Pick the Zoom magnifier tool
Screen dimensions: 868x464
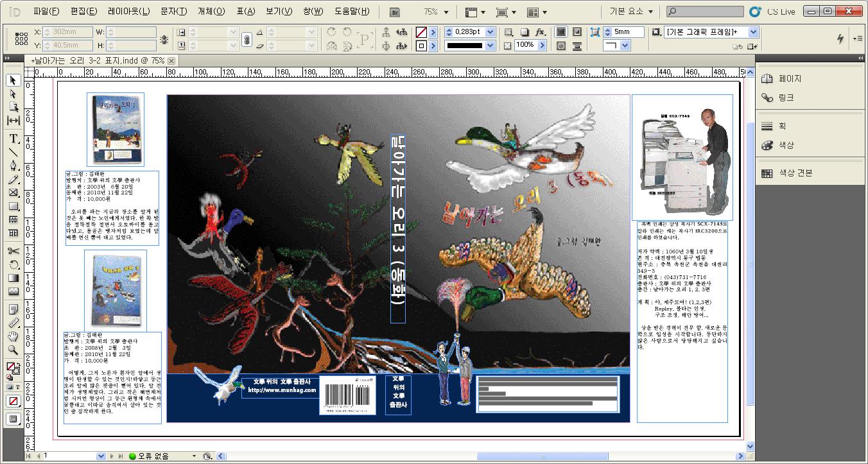pos(13,350)
